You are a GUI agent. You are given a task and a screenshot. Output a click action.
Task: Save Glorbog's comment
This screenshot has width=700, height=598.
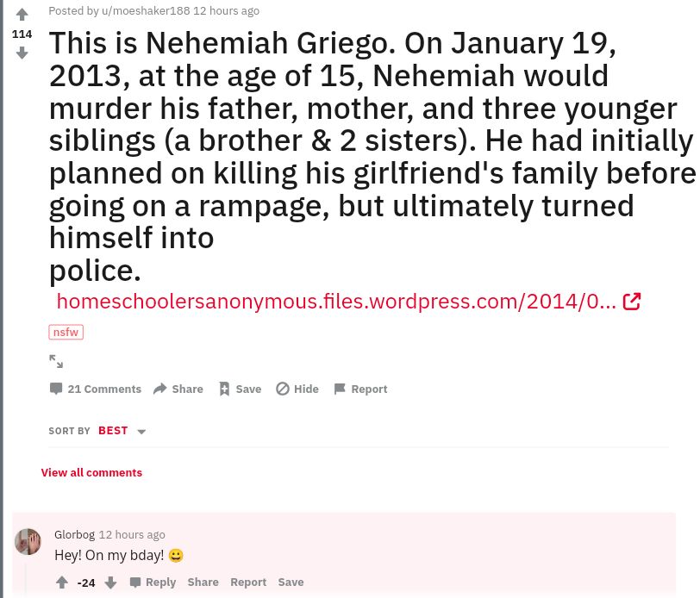click(291, 582)
